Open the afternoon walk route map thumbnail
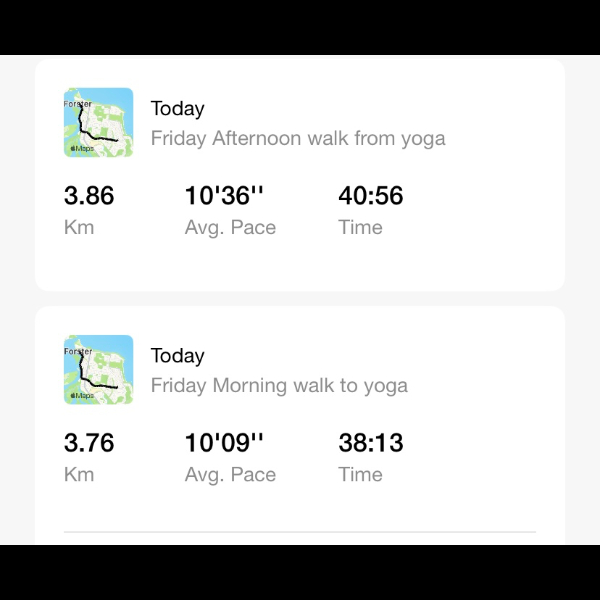This screenshot has height=600, width=600. 98,122
